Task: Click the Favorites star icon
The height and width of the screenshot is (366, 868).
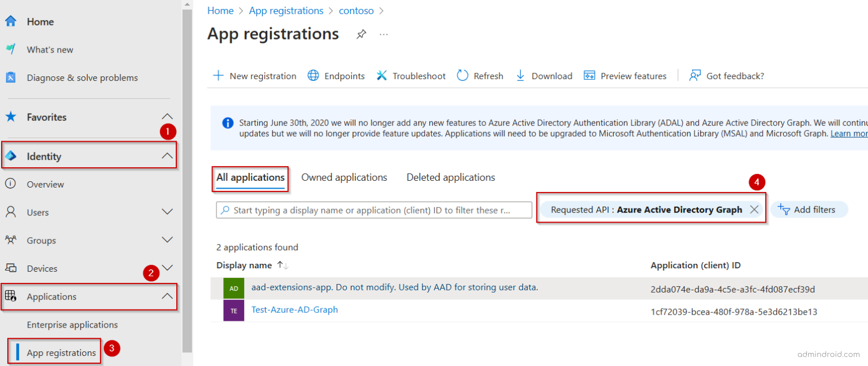Action: click(11, 117)
